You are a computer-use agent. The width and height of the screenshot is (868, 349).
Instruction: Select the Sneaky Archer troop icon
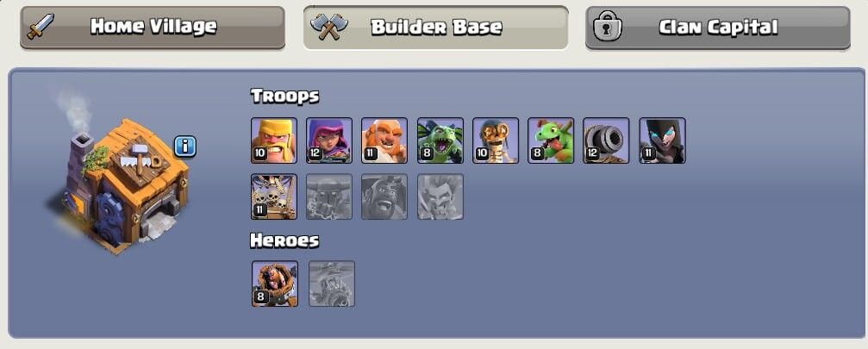click(329, 140)
